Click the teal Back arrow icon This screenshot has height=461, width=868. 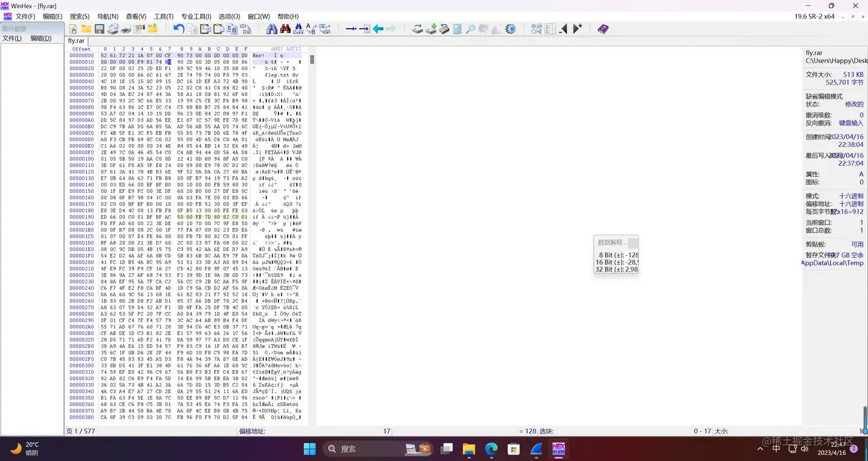pyautogui.click(x=378, y=29)
